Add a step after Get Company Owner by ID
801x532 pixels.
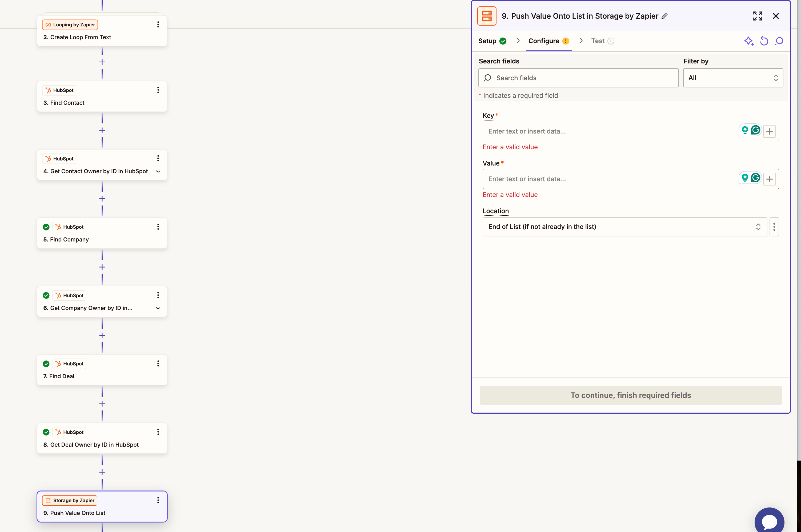pyautogui.click(x=102, y=336)
